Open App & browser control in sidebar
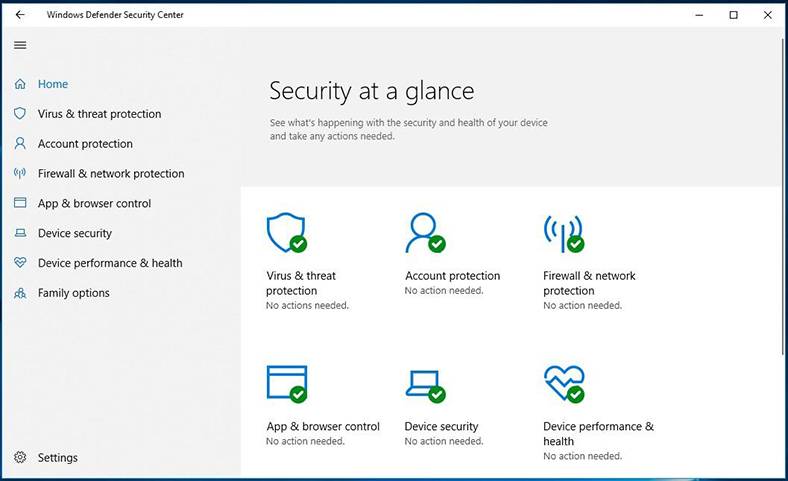This screenshot has height=481, width=788. click(x=94, y=204)
